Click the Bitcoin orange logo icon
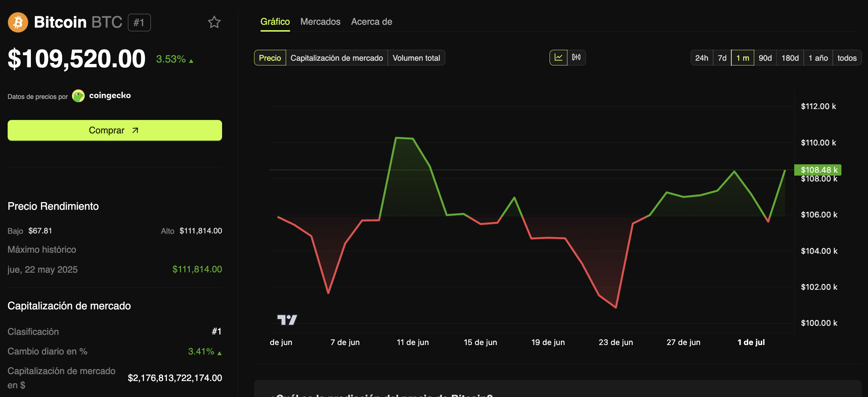Screen dimensions: 868x397 point(18,22)
